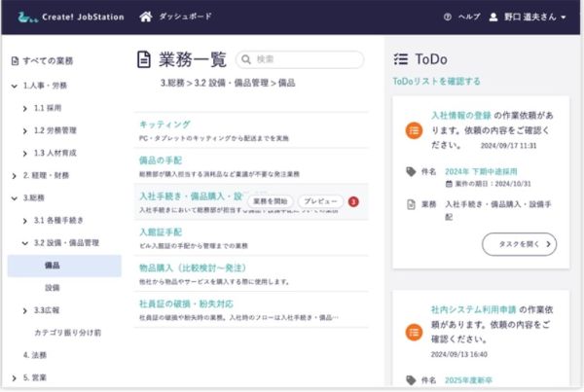Click the Create! JobStation logo icon
Viewport: 584px width, 392px height.
[22, 17]
